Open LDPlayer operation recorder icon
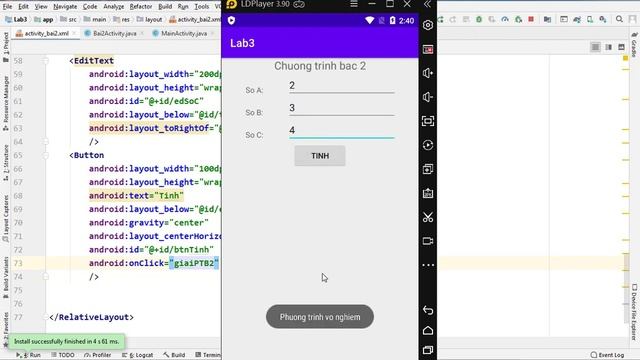Viewport: 640px width, 360px height. coord(428,145)
